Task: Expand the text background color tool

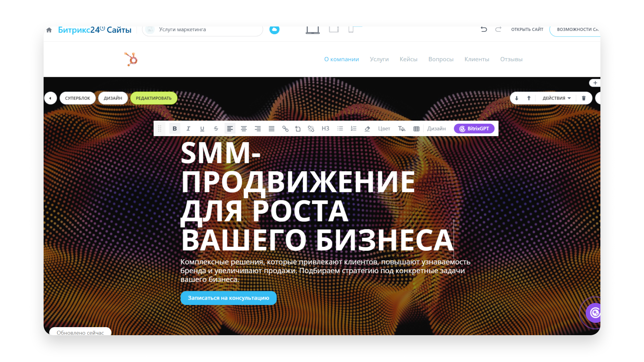Action: 401,129
